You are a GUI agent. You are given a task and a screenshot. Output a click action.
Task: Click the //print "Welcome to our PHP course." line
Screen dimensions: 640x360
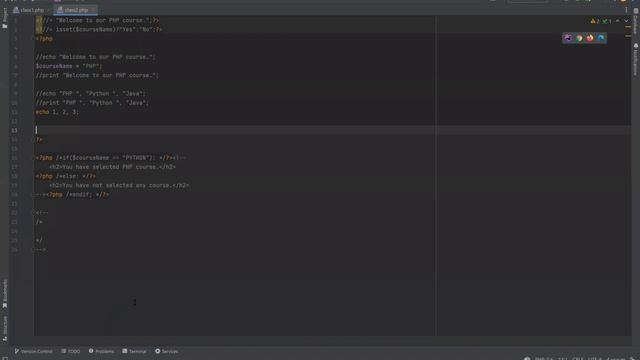click(97, 76)
